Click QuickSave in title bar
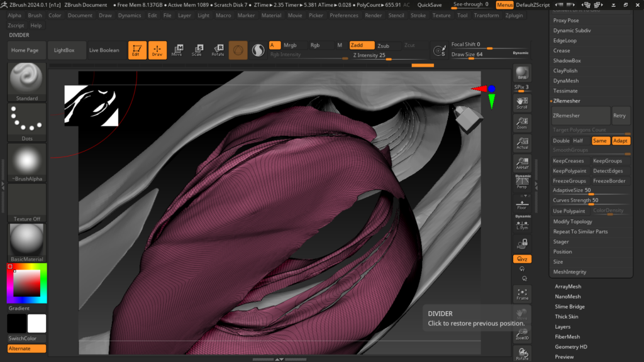 point(430,5)
